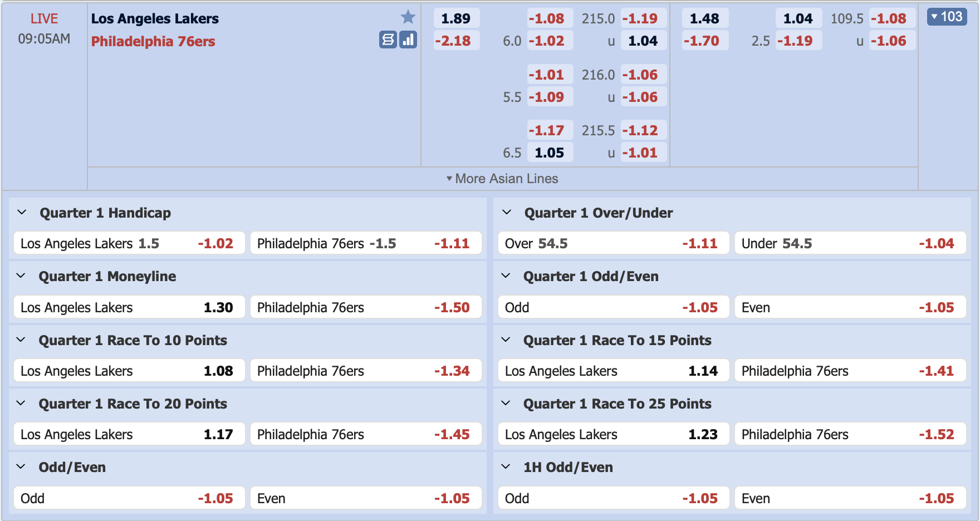Select Los Angeles Lakers 1.5 handicap at -1.02
Image resolution: width=980 pixels, height=521 pixels.
(x=129, y=243)
